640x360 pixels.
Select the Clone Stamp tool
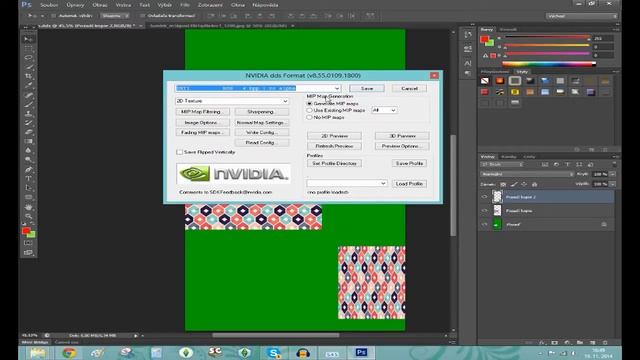pyautogui.click(x=28, y=113)
